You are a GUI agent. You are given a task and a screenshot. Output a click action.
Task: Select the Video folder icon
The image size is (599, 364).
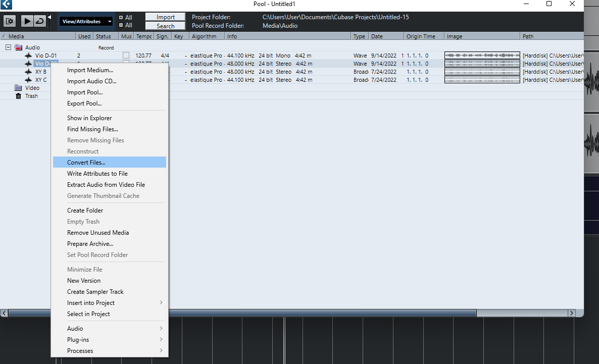[18, 88]
